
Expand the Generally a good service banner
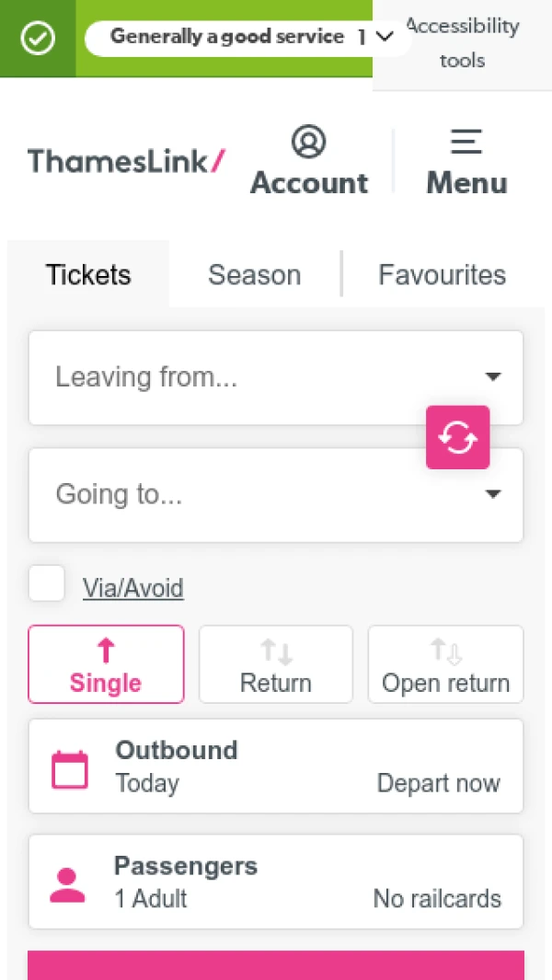coord(385,38)
